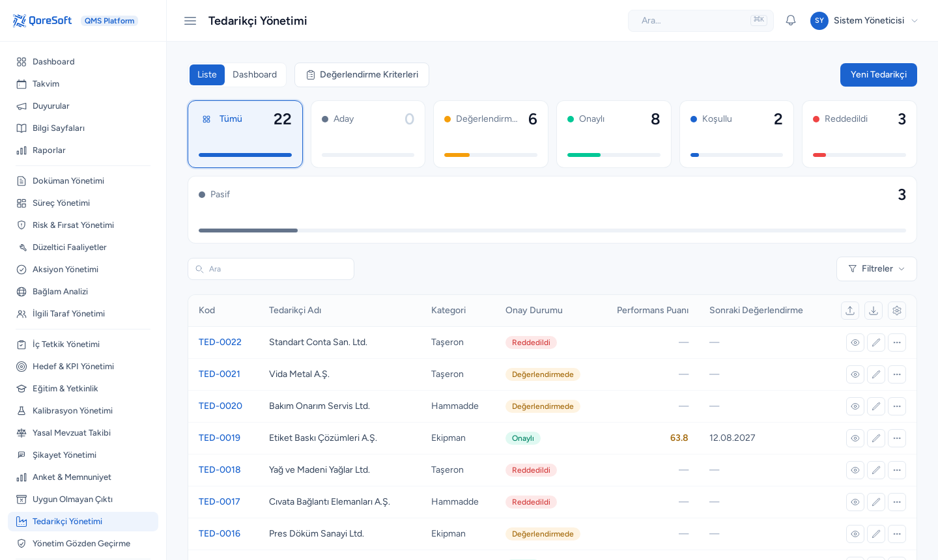
Task: Click the QMS Platform badge
Action: click(109, 21)
